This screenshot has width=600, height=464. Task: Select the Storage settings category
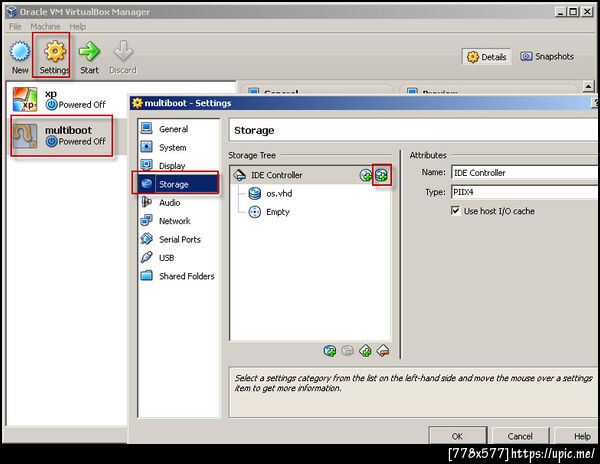tap(178, 184)
